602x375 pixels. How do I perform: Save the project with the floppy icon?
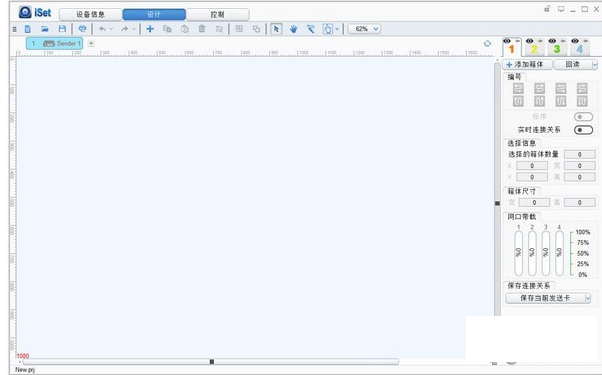tap(62, 29)
